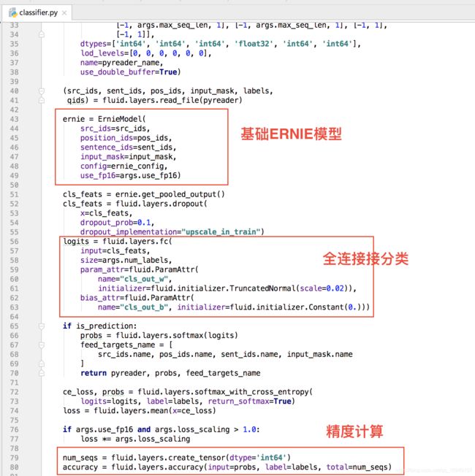This screenshot has height=476, width=475.
Task: Collapse fold marker at line 40
Action: point(42,91)
